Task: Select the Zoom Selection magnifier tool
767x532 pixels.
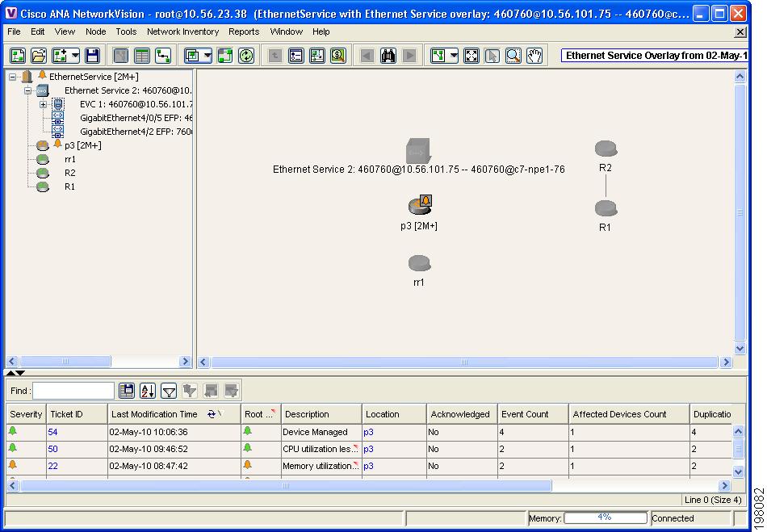Action: coord(513,55)
